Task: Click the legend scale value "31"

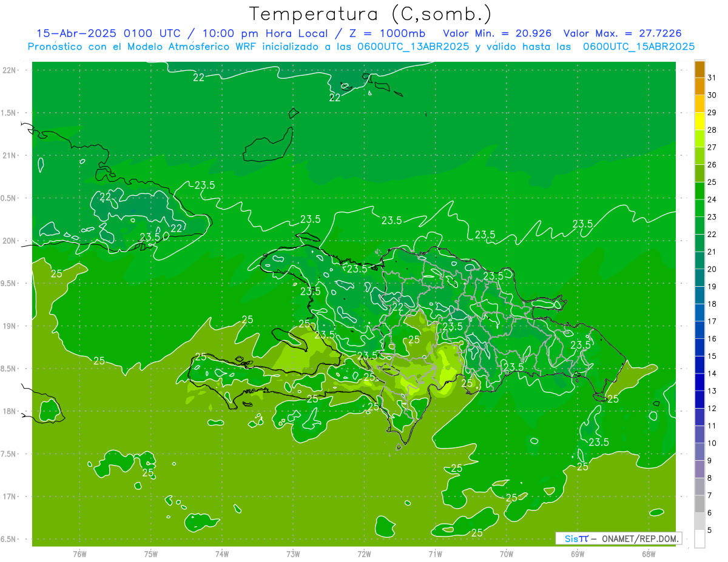Action: (712, 78)
